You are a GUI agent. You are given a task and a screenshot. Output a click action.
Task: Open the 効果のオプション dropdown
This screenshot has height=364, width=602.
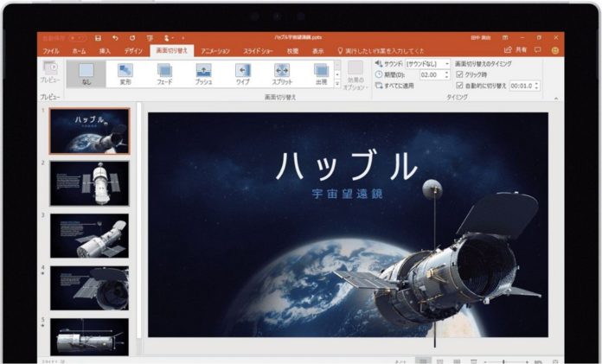click(x=355, y=75)
